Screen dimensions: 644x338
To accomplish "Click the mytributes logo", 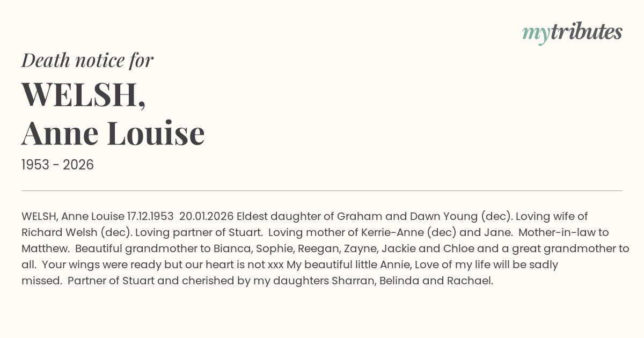I will pyautogui.click(x=572, y=33).
